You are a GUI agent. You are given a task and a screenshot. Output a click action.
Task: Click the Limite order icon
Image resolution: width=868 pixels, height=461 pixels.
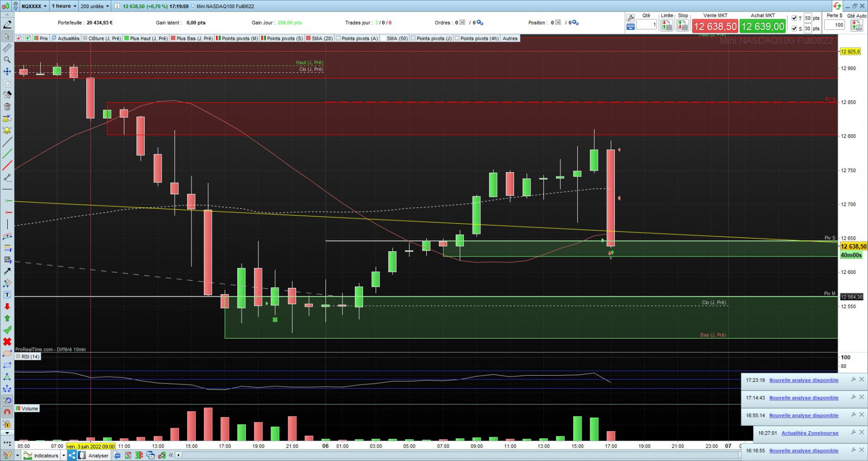click(667, 26)
